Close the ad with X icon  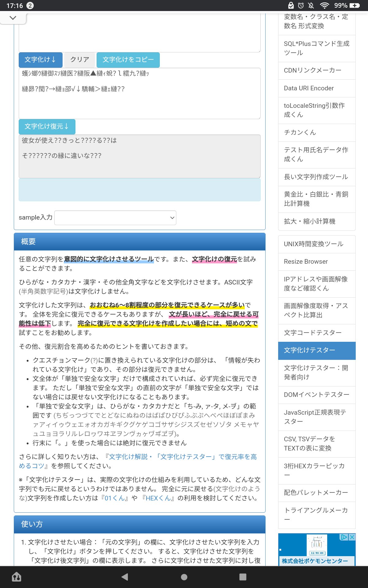coord(352,537)
